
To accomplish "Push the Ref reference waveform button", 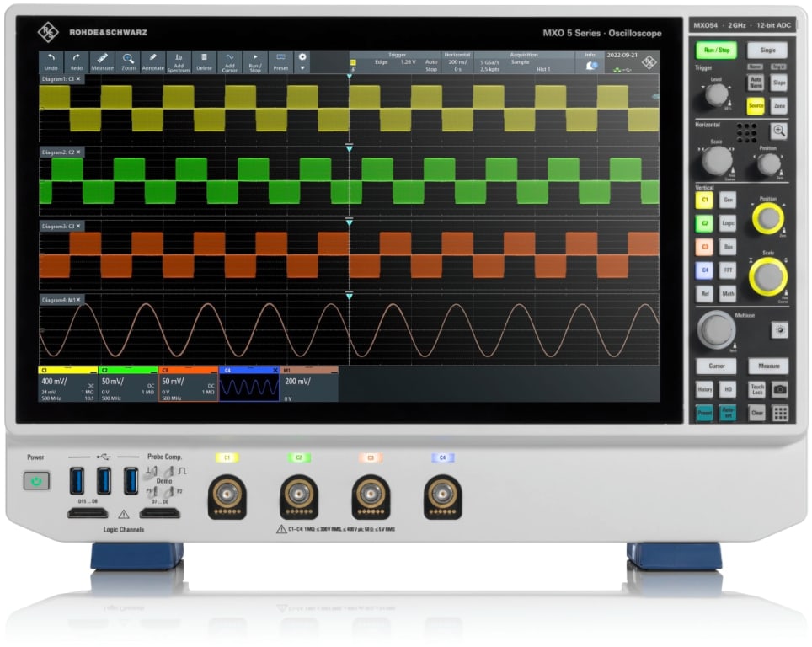I will [x=705, y=294].
